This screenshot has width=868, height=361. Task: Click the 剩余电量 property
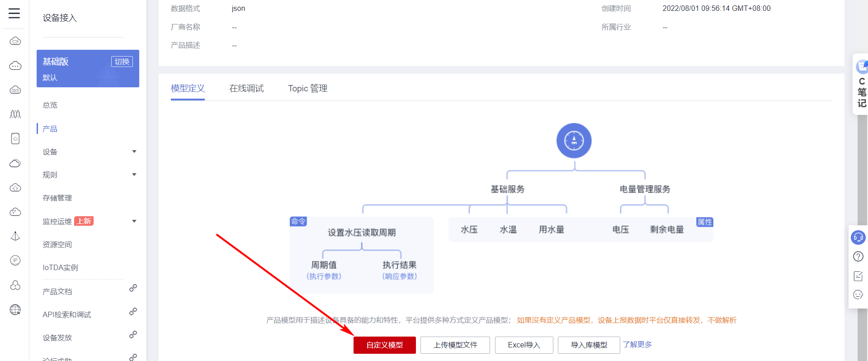coord(667,230)
